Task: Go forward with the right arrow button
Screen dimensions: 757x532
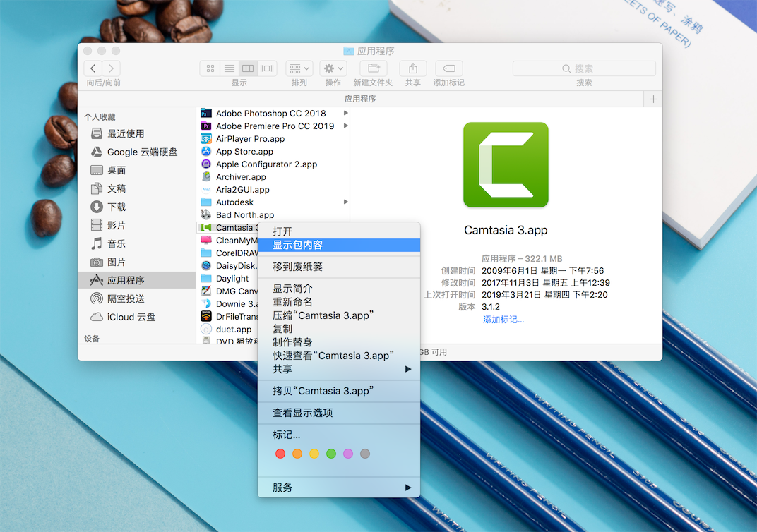Action: pyautogui.click(x=111, y=68)
